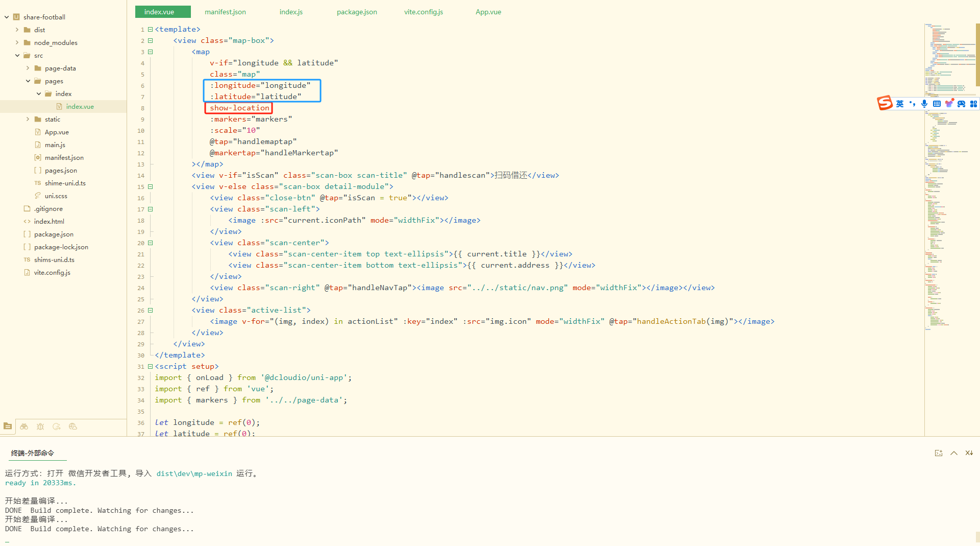Switch to the manifest.json editor tab
The image size is (980, 546).
pyautogui.click(x=225, y=12)
